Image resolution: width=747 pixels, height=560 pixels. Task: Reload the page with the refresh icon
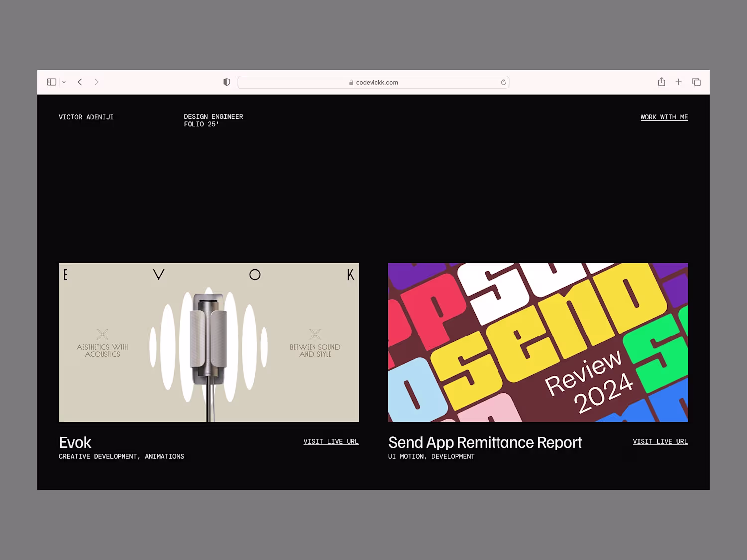503,82
